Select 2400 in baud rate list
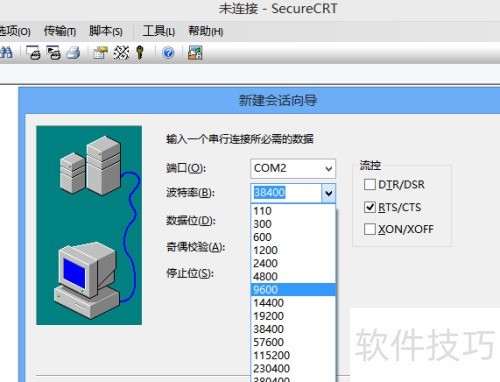Viewport: 500px width, 382px height. pos(293,263)
